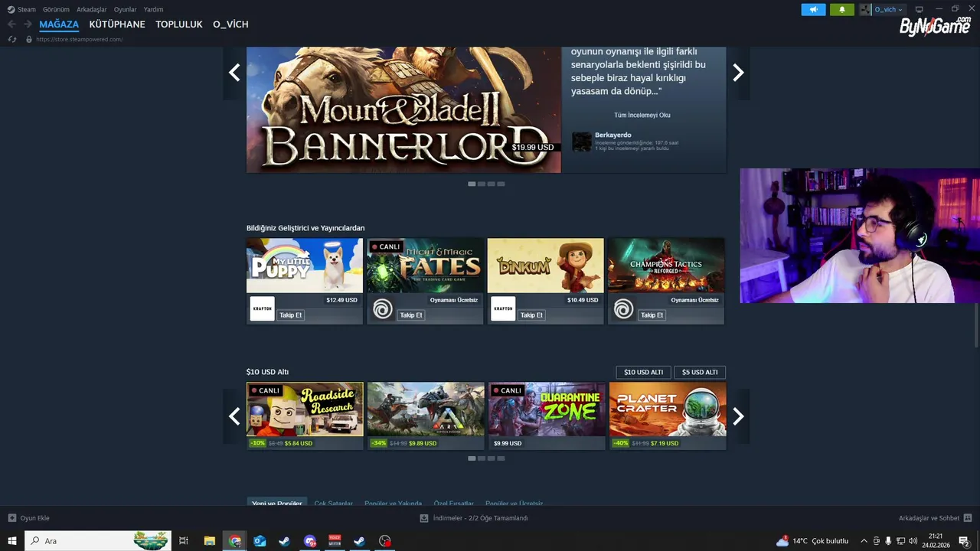
Task: Click Krafton logo under My Little Puppy
Action: 262,309
